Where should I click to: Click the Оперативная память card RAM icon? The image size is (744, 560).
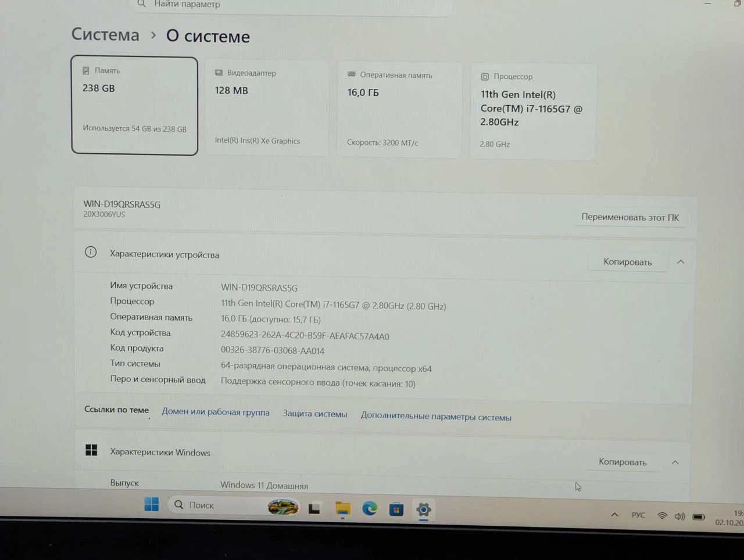tap(352, 74)
